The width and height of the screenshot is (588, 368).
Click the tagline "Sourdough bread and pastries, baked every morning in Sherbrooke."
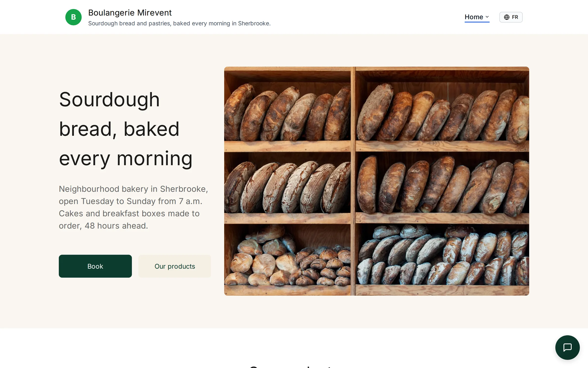click(179, 23)
